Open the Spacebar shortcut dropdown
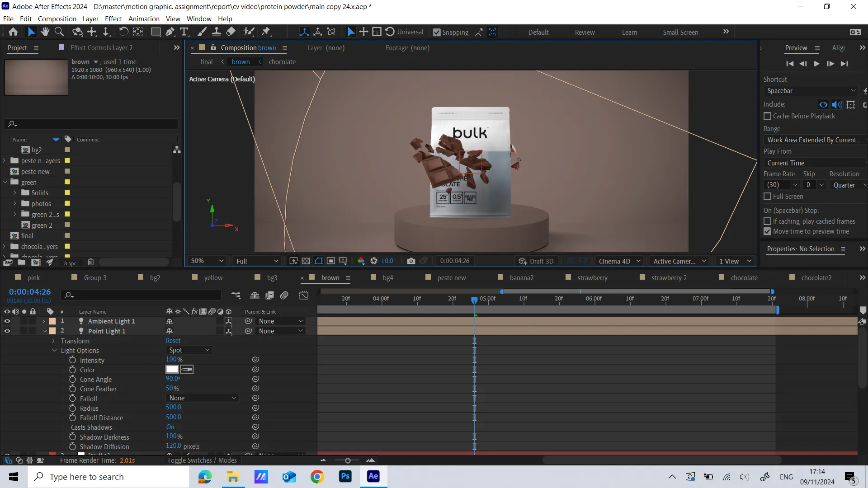Viewport: 868px width, 488px height. (x=811, y=91)
